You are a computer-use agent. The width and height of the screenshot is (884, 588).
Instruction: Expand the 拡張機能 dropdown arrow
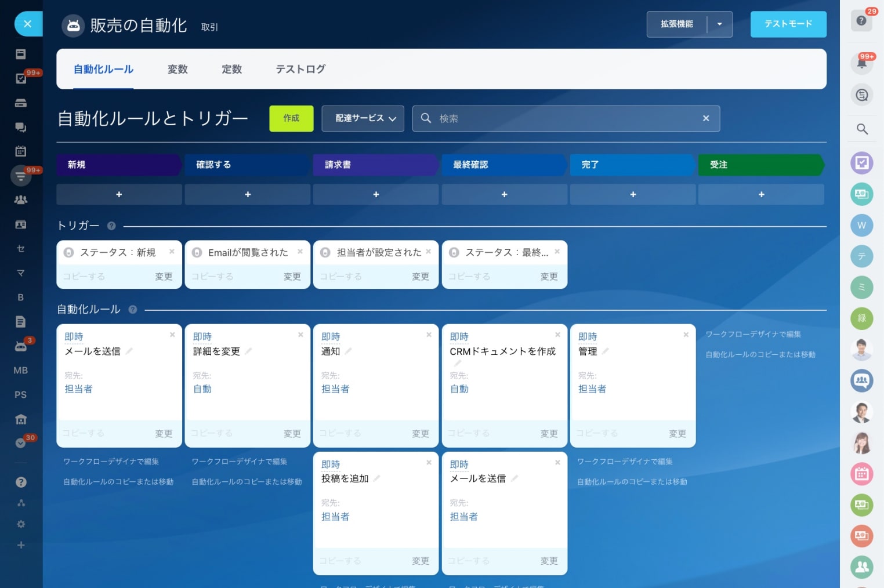pos(720,24)
